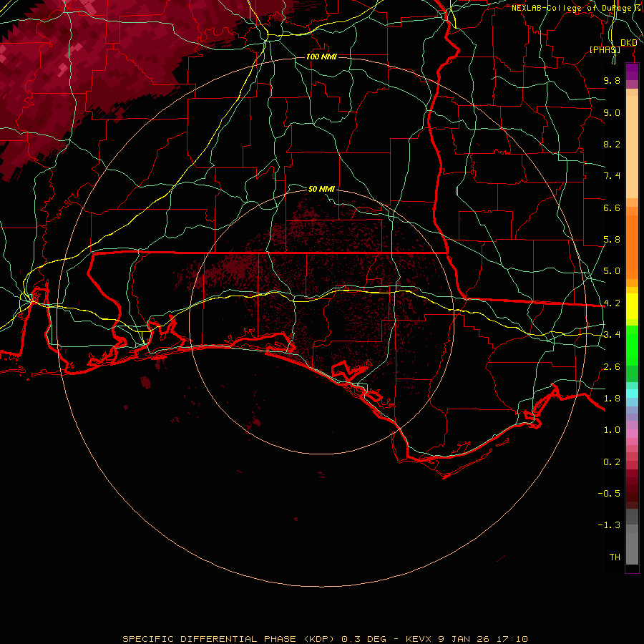The height and width of the screenshot is (644, 644).
Task: Pick the yellow color band on scale
Action: coord(632,306)
